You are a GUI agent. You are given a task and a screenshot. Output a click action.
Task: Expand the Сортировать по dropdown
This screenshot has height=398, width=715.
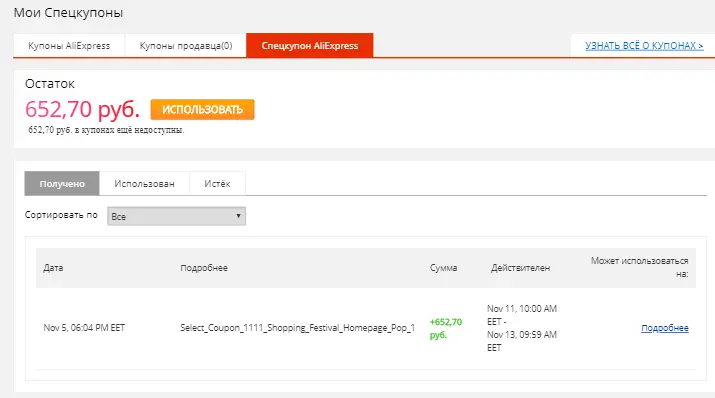(x=176, y=216)
